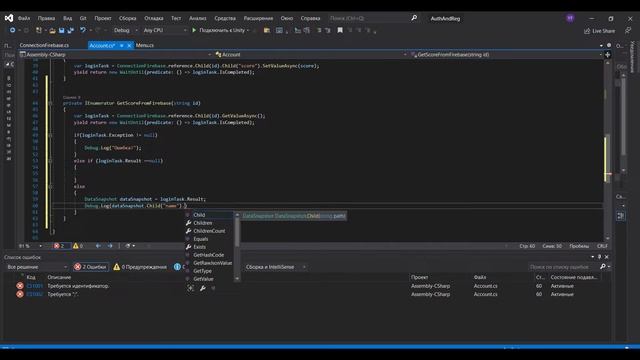Close the Account.cs tab
640x360 pixels.
129,45
